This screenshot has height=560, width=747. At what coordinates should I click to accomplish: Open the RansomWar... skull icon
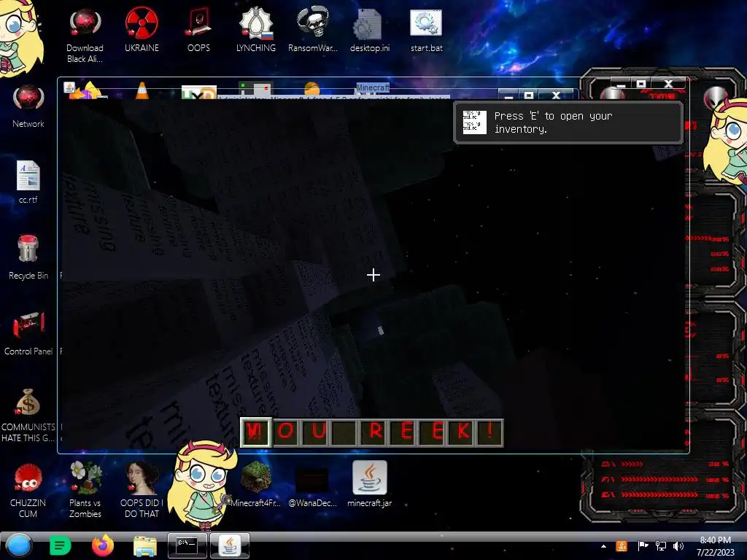click(312, 30)
